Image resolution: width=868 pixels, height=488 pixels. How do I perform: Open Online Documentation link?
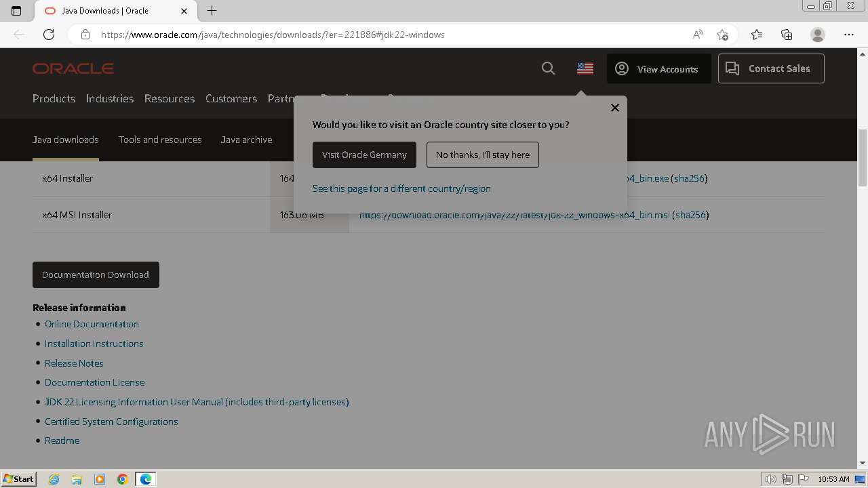click(x=92, y=324)
